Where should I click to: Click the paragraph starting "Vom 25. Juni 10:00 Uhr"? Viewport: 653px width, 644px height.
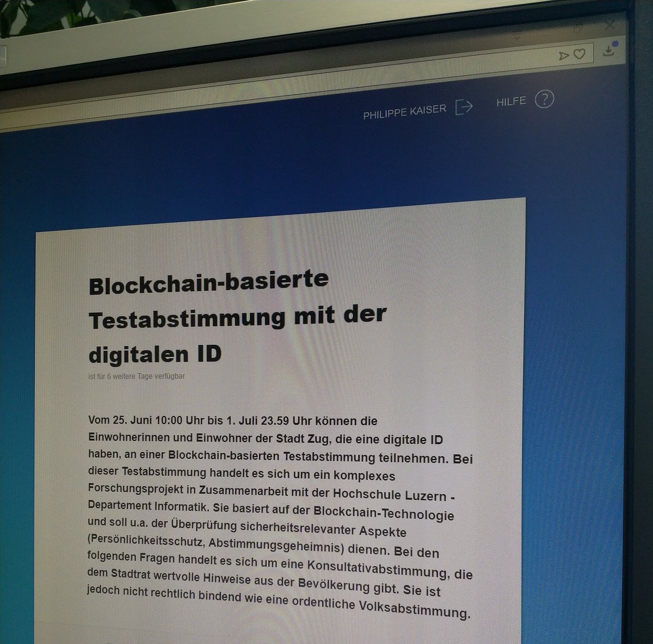(280, 517)
